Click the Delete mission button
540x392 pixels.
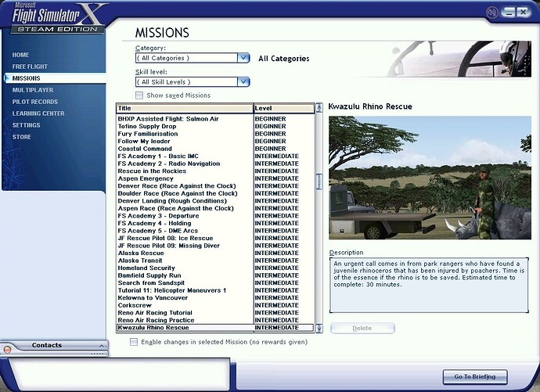362,328
